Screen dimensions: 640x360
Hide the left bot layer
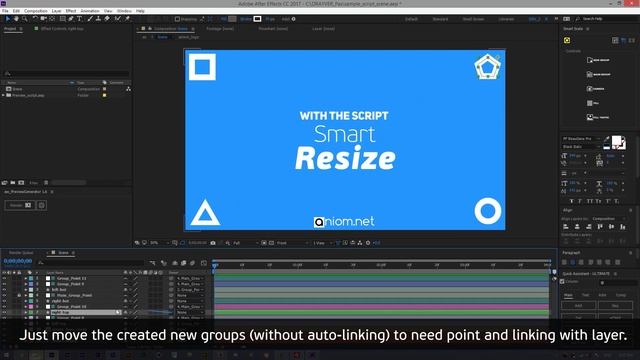coord(4,290)
